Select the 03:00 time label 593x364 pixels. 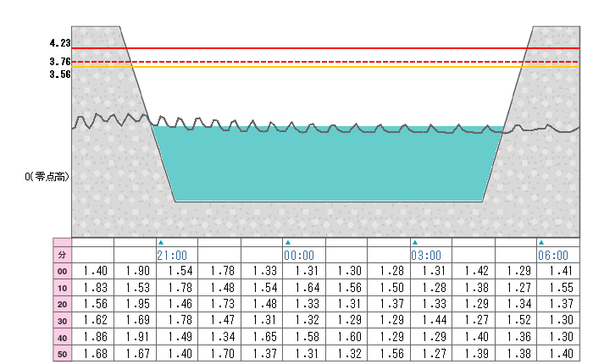426,256
